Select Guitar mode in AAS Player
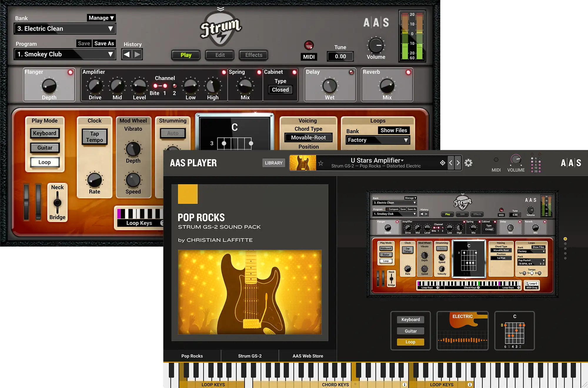 (x=410, y=331)
